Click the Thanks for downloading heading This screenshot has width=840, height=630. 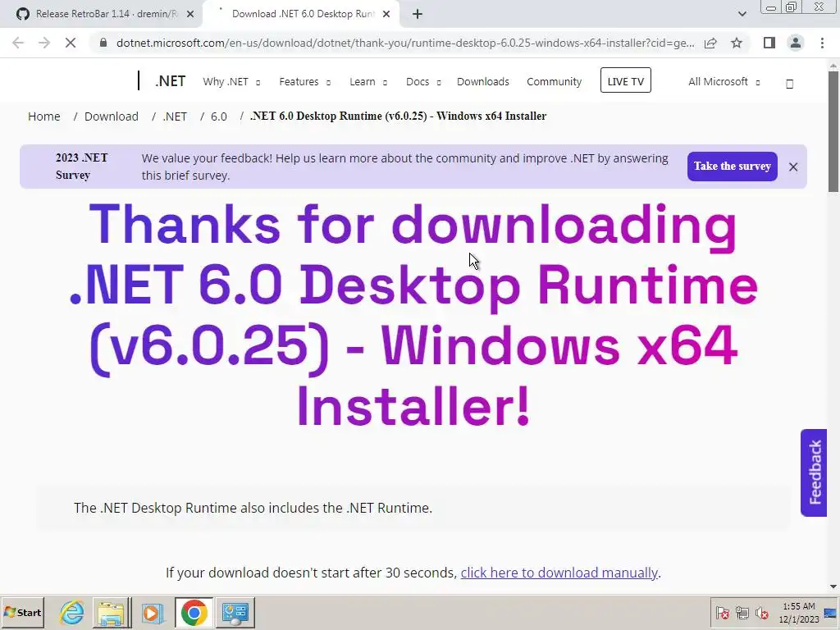pos(413,316)
